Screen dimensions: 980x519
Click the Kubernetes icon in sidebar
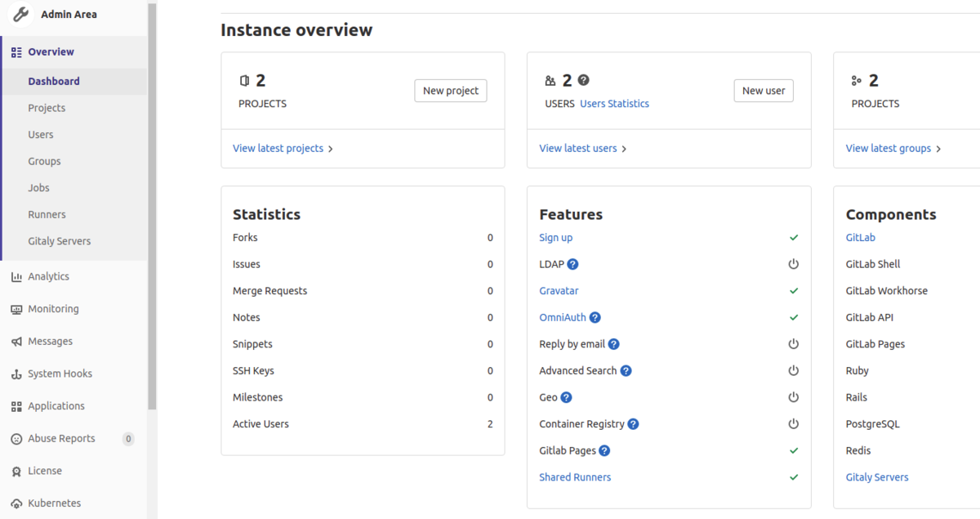[x=16, y=503]
